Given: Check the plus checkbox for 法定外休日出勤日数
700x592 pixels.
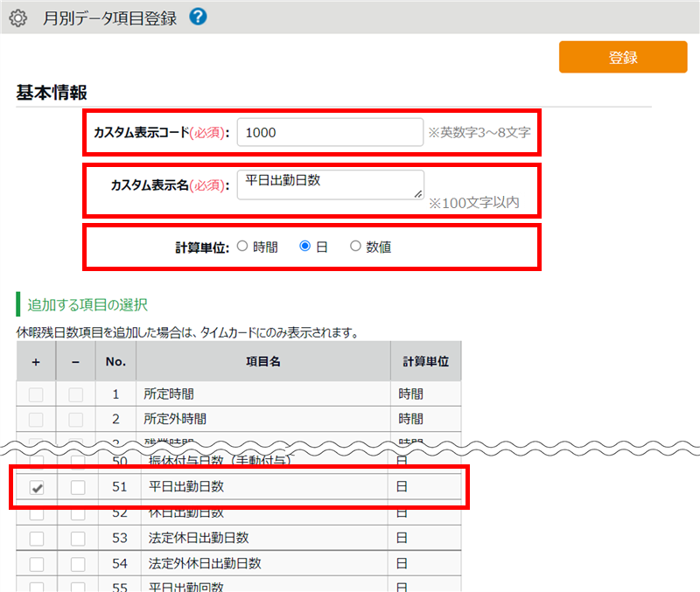Looking at the screenshot, I should (x=36, y=563).
